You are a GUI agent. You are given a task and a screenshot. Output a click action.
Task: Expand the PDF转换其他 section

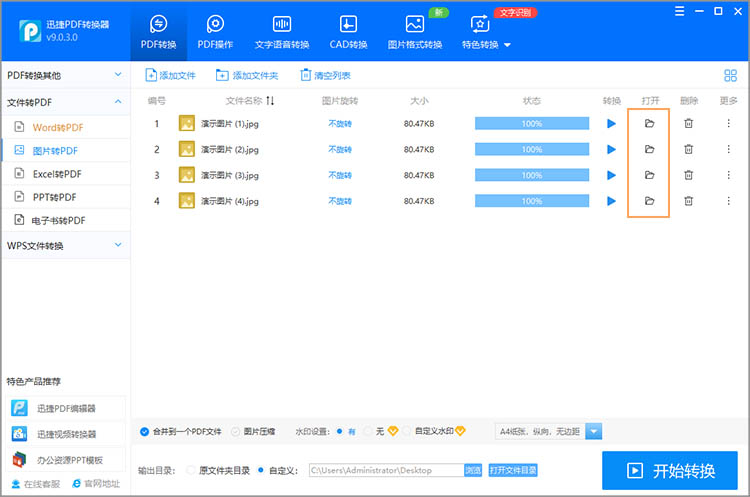point(65,75)
